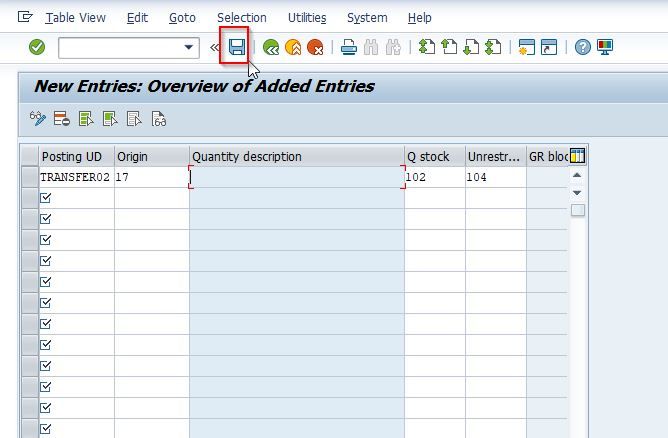Open the Table View menu
The image size is (668, 438).
[75, 18]
